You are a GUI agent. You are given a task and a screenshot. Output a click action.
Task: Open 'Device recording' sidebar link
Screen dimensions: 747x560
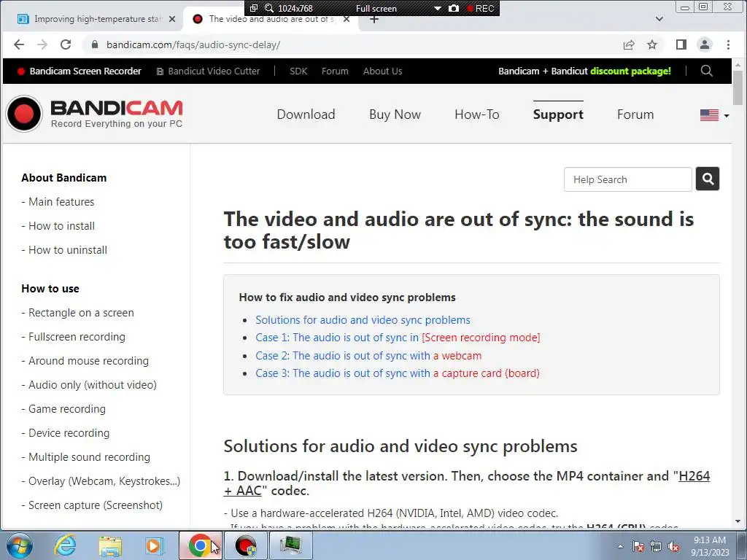click(x=69, y=433)
